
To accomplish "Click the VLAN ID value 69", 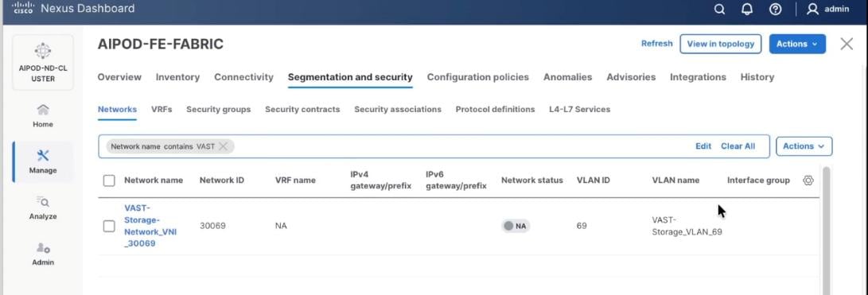I will point(582,226).
